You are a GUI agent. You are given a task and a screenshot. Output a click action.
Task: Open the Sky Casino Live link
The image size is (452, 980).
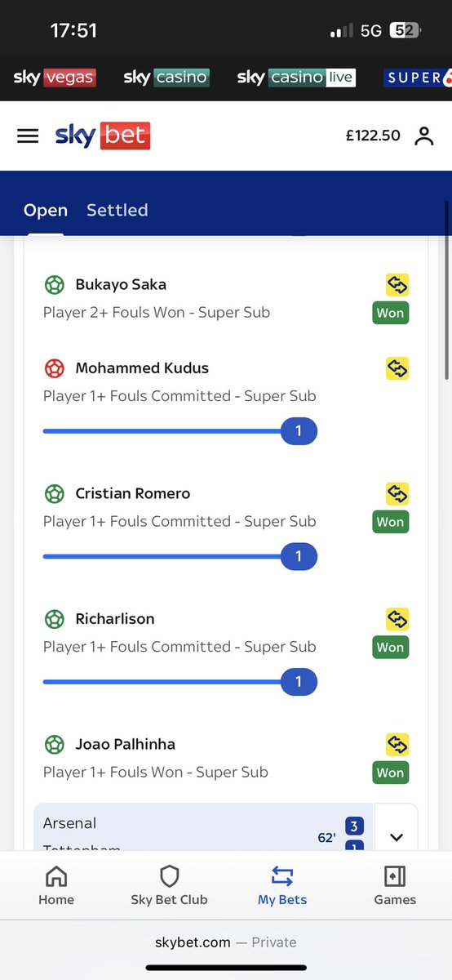pyautogui.click(x=296, y=78)
